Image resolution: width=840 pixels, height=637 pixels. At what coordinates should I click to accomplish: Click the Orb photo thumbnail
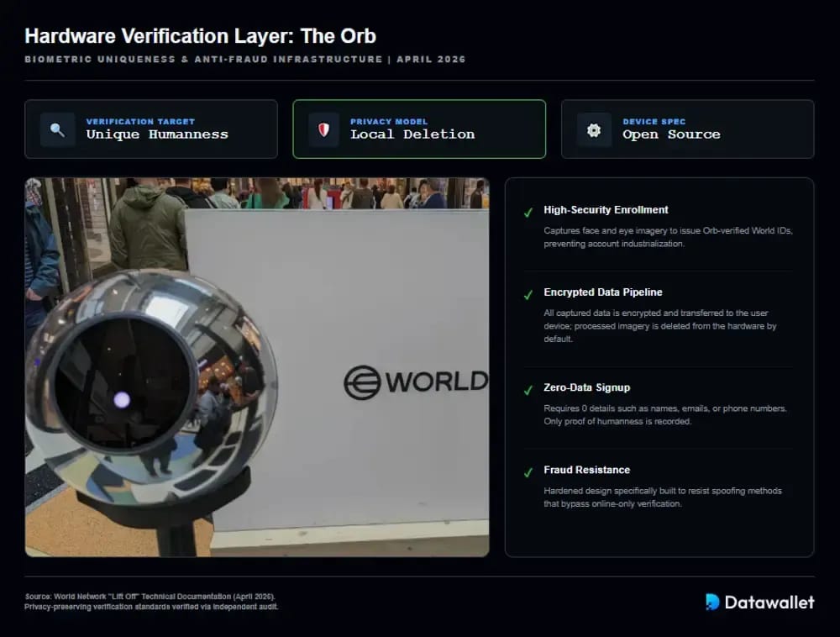coord(257,367)
